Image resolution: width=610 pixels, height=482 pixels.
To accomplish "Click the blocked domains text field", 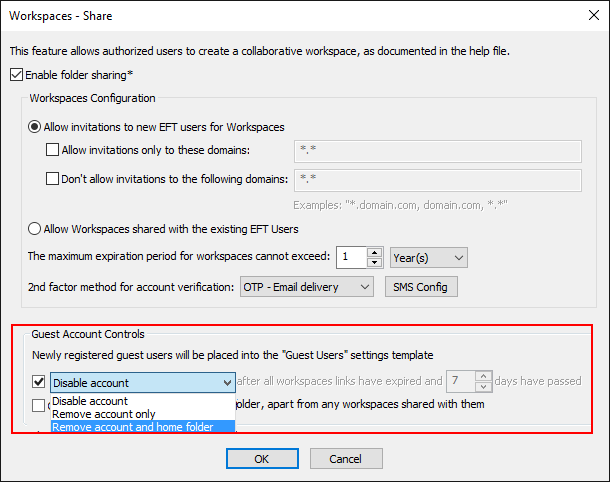I will point(439,180).
